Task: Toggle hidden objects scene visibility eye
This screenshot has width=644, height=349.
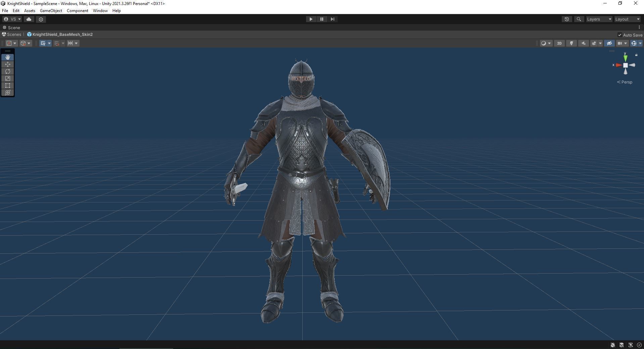Action: (x=609, y=43)
